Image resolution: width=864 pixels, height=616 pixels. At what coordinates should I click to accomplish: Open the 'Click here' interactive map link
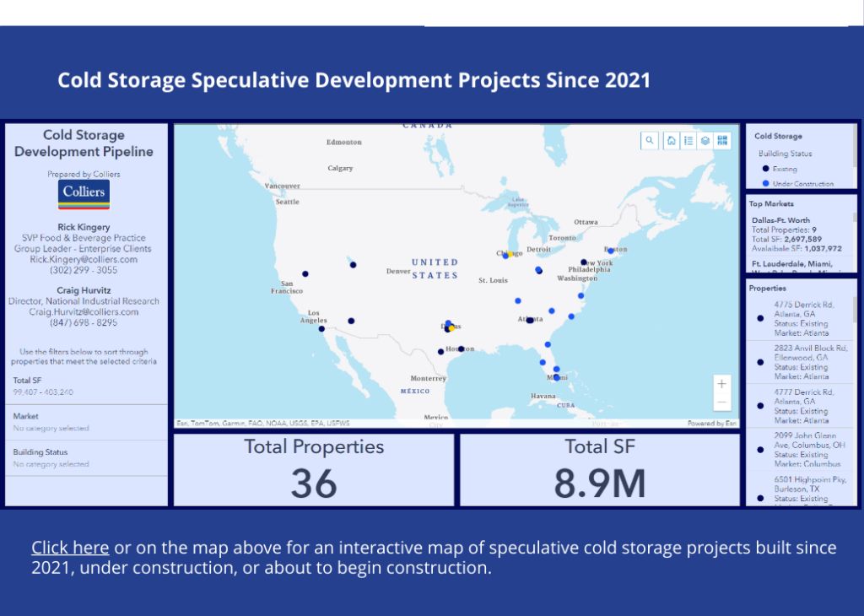70,547
